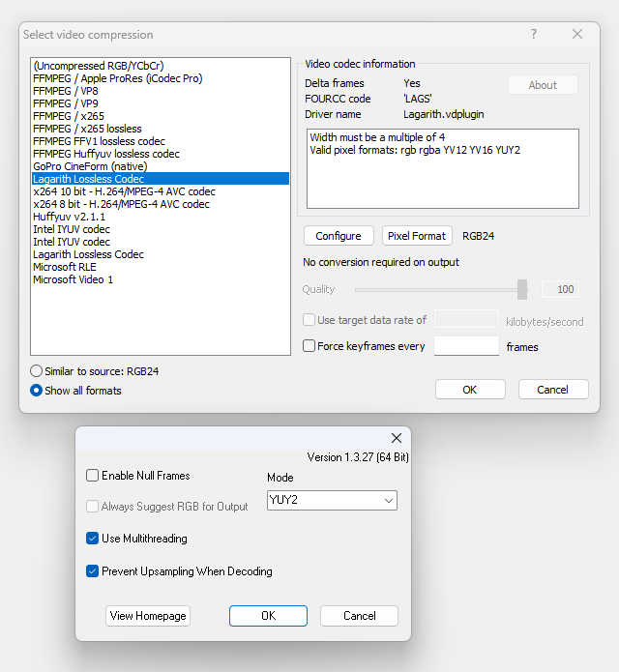This screenshot has width=619, height=672.
Task: Click the help question mark icon
Action: point(534,34)
